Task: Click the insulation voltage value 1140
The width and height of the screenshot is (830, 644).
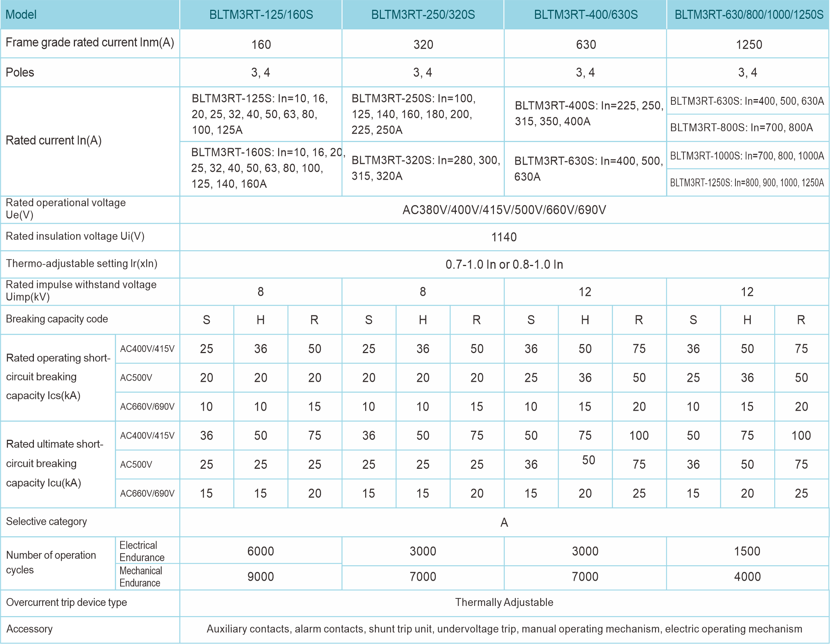Action: tap(504, 237)
